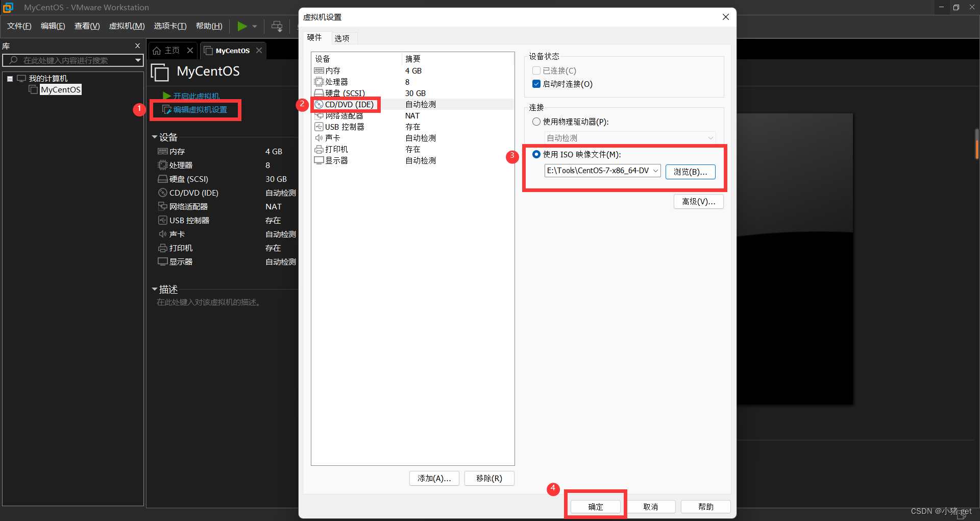Click CD/DVD icon in the main window device list
This screenshot has width=980, height=521.
coord(163,193)
